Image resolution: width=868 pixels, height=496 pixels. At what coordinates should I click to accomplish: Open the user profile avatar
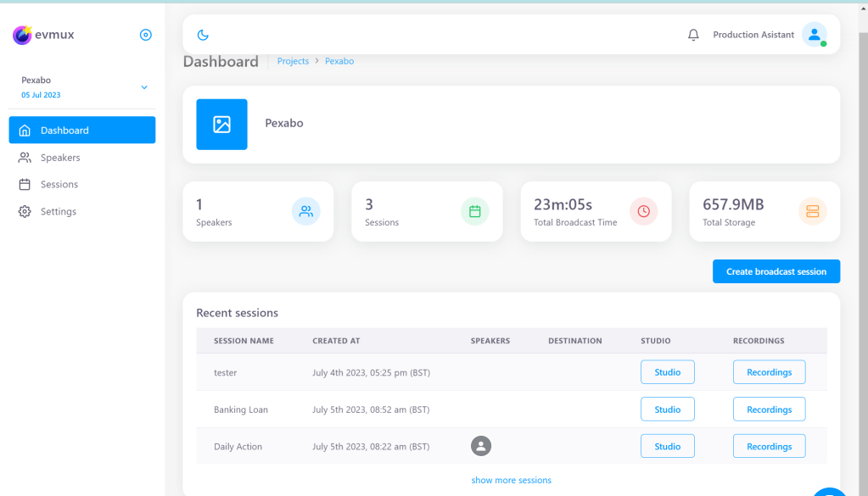point(815,35)
